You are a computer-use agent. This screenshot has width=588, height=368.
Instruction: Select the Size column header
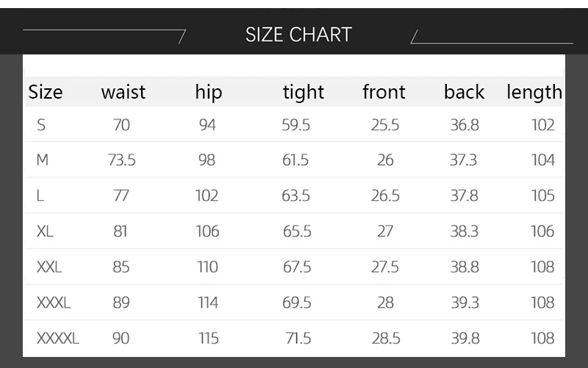click(x=46, y=93)
